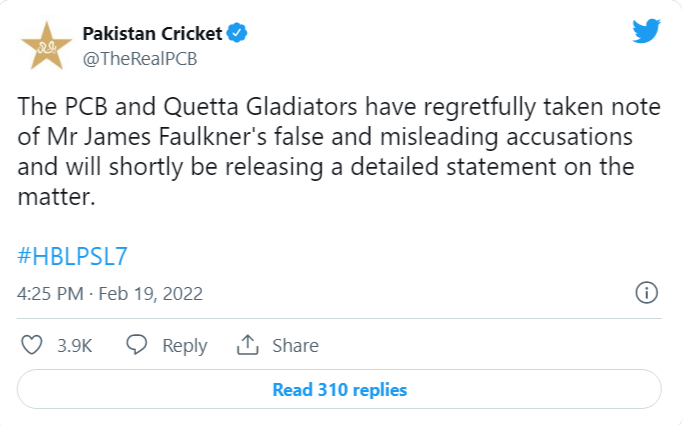Viewport: 682px width, 425px height.
Task: Click the Share text label
Action: 295,346
